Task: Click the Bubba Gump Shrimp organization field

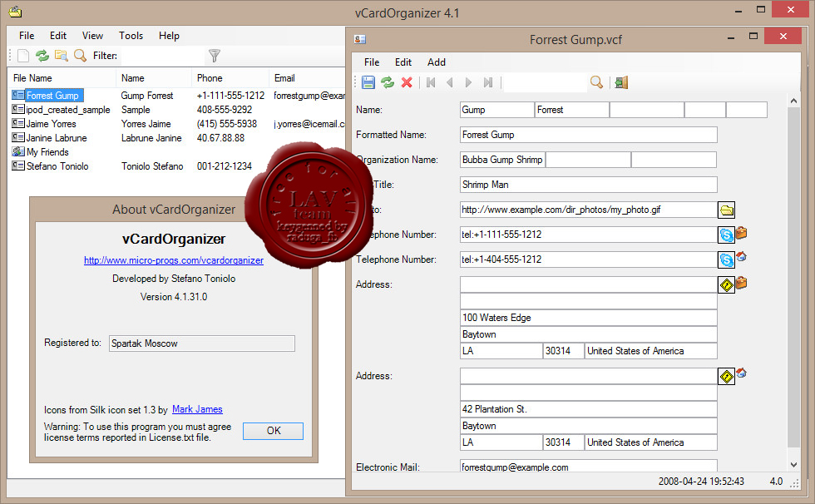Action: [502, 160]
